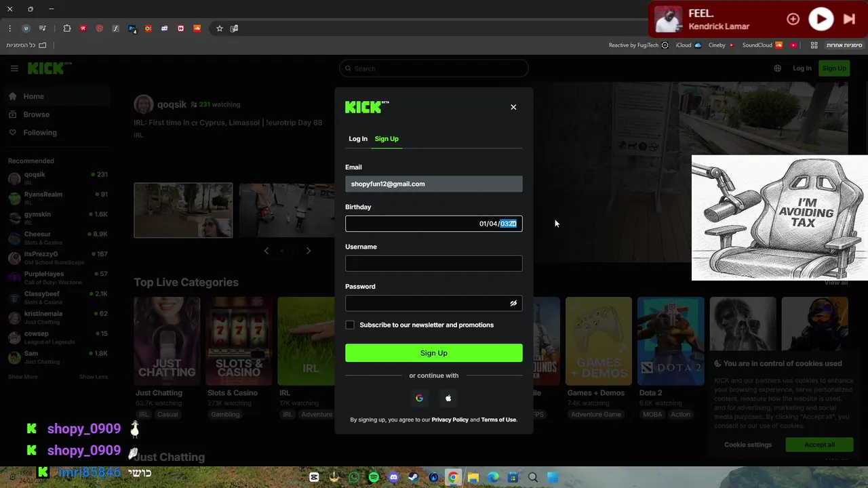Open the all bookmarks folder

(x=26, y=45)
